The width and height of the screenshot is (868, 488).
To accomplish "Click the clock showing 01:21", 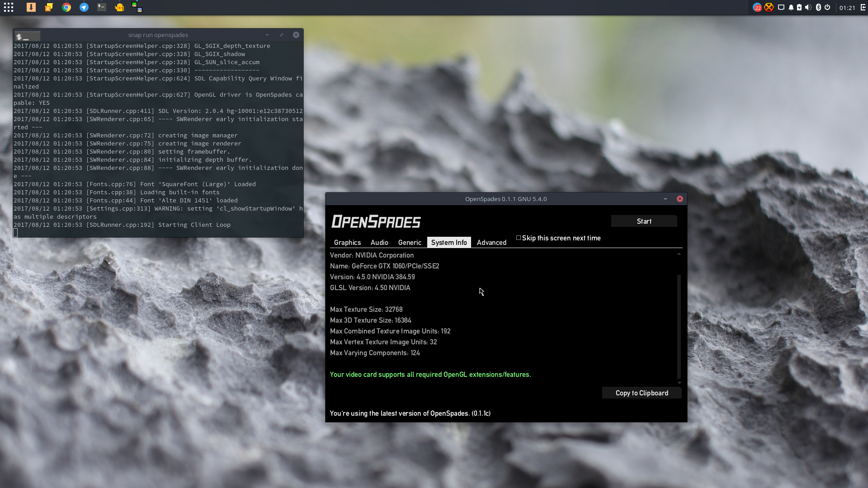I will tap(847, 8).
